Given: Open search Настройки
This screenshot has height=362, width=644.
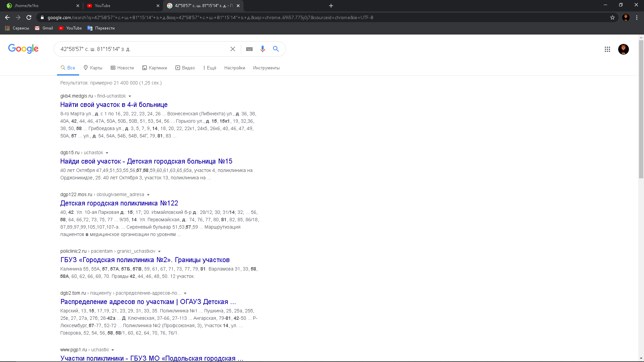Looking at the screenshot, I should pos(235,68).
